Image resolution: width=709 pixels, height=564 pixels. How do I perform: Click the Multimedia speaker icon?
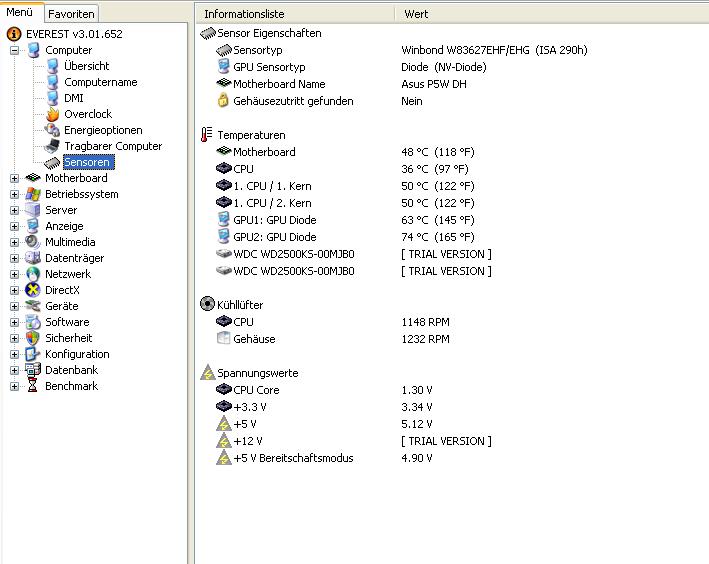[33, 242]
